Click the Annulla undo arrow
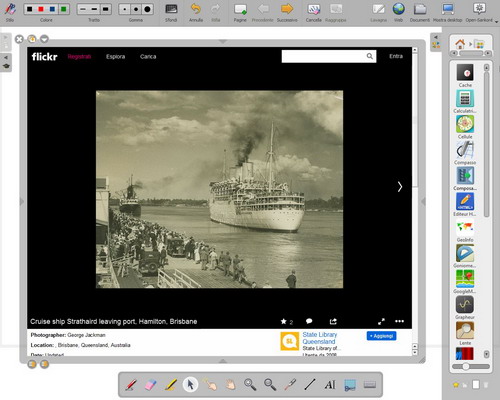 tap(196, 9)
